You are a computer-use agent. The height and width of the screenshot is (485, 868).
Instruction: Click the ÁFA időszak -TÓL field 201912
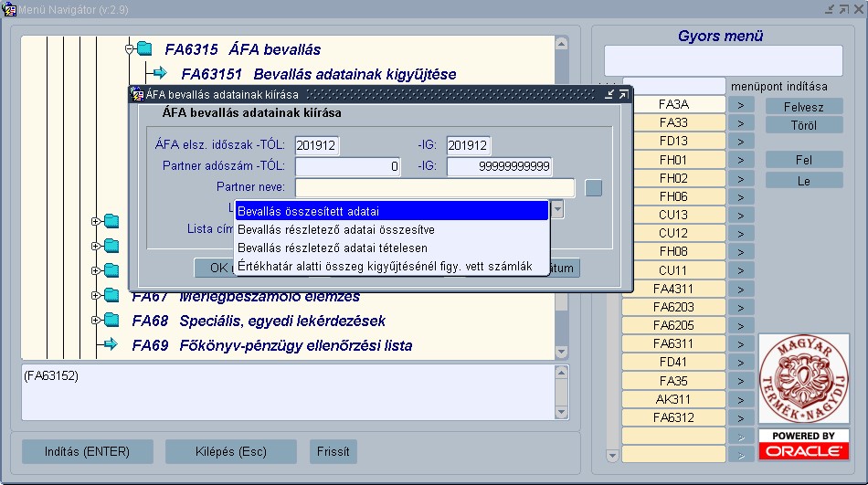[317, 145]
